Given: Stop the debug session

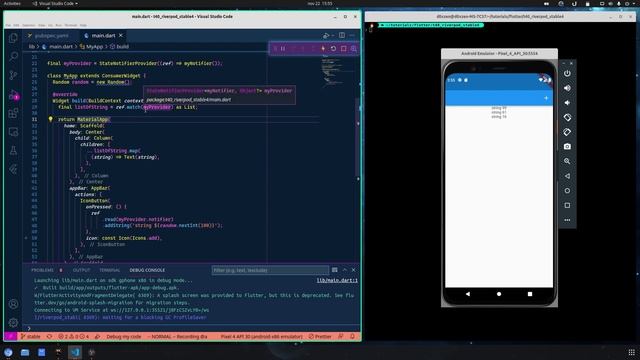Looking at the screenshot, I should click(x=343, y=49).
